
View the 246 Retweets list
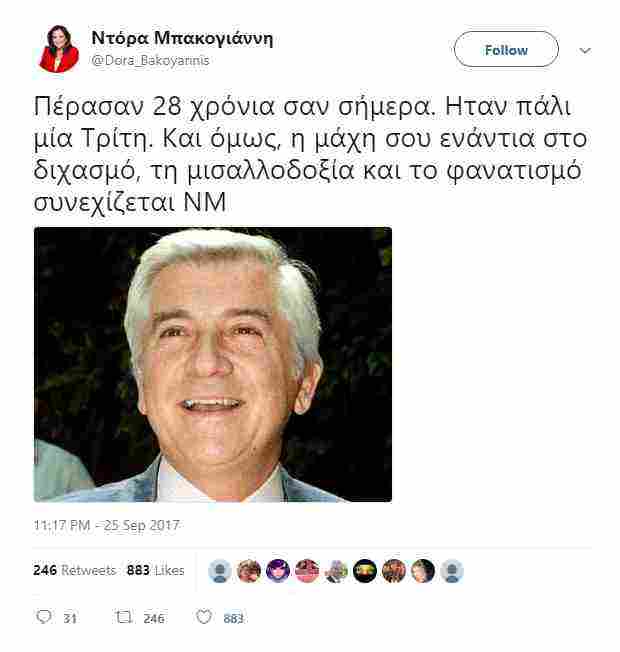click(74, 570)
